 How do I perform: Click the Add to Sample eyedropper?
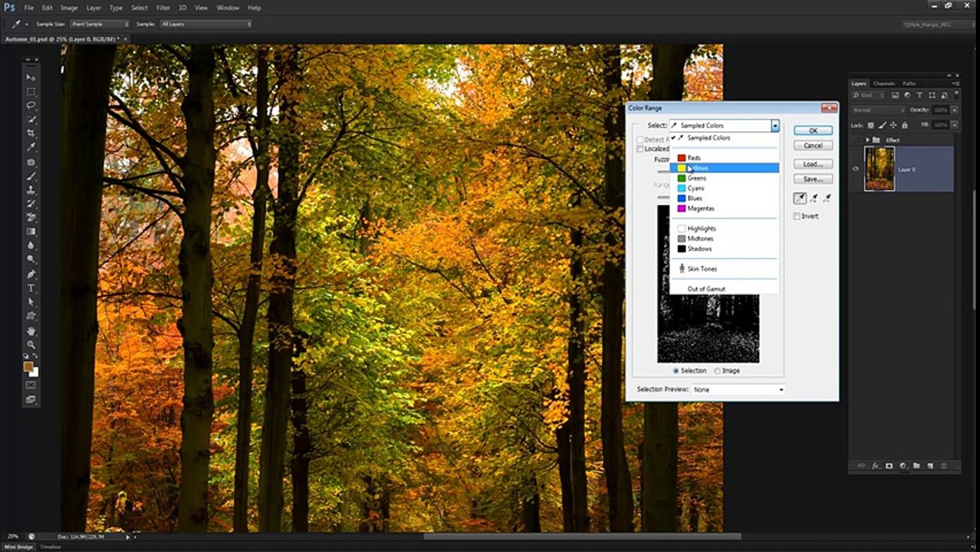pos(814,198)
